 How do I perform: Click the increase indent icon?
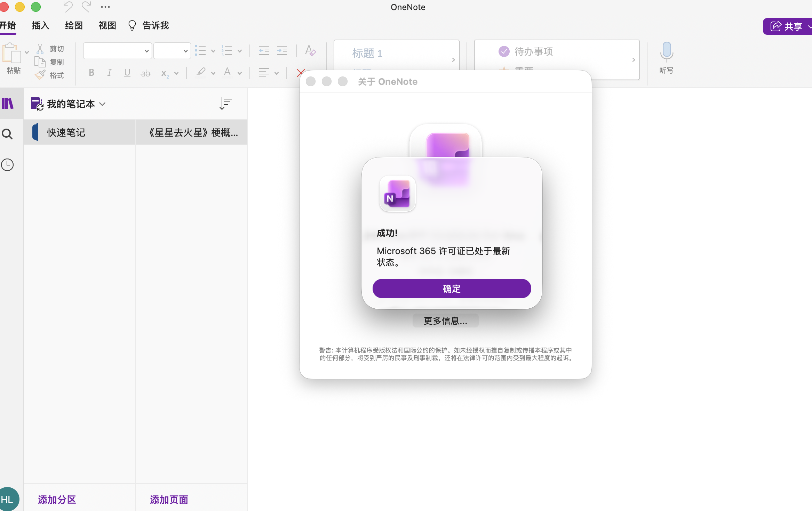tap(282, 51)
